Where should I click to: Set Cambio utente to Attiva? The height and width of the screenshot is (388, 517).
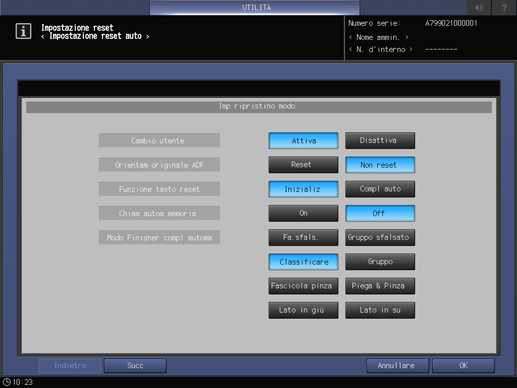pyautogui.click(x=303, y=141)
